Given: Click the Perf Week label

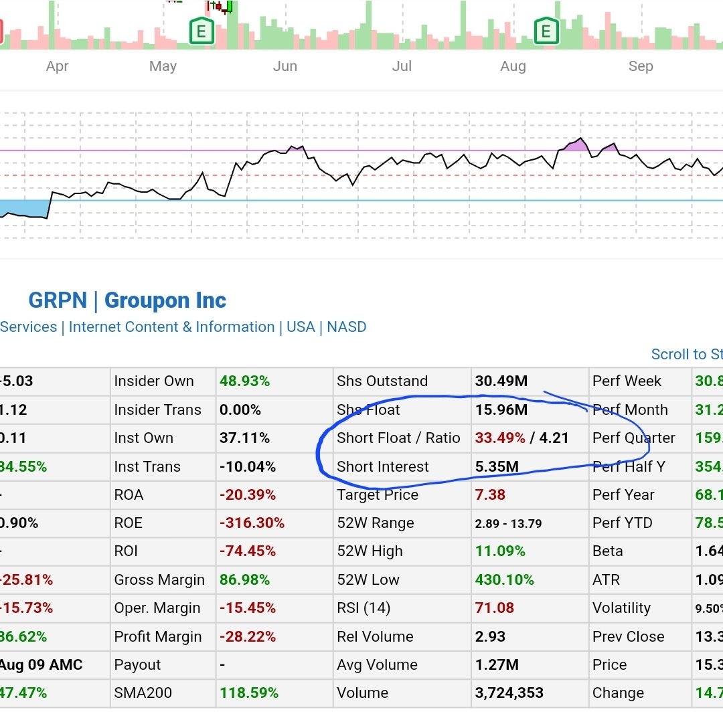Looking at the screenshot, I should 627,381.
